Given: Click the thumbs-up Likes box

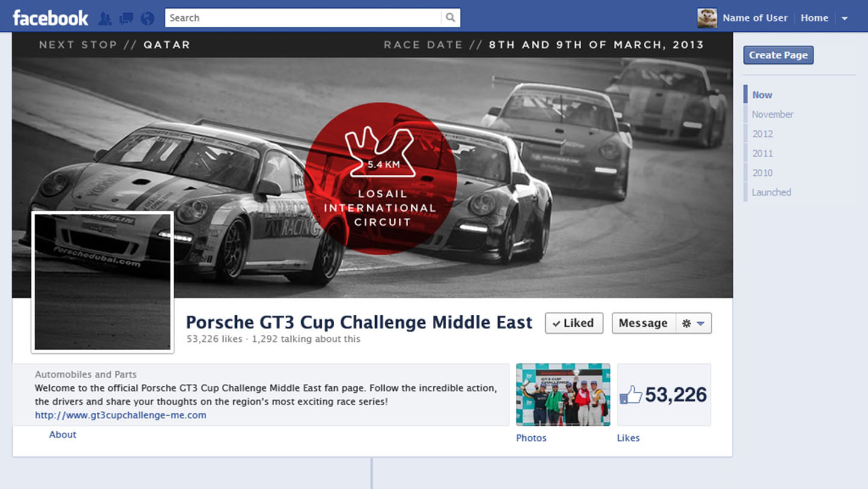Looking at the screenshot, I should click(x=664, y=395).
